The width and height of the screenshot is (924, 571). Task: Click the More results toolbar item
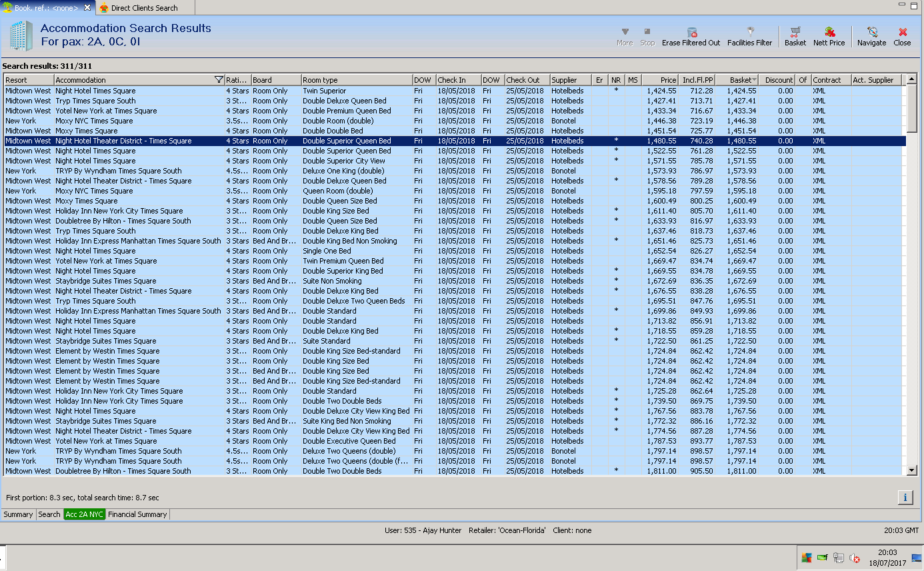625,37
